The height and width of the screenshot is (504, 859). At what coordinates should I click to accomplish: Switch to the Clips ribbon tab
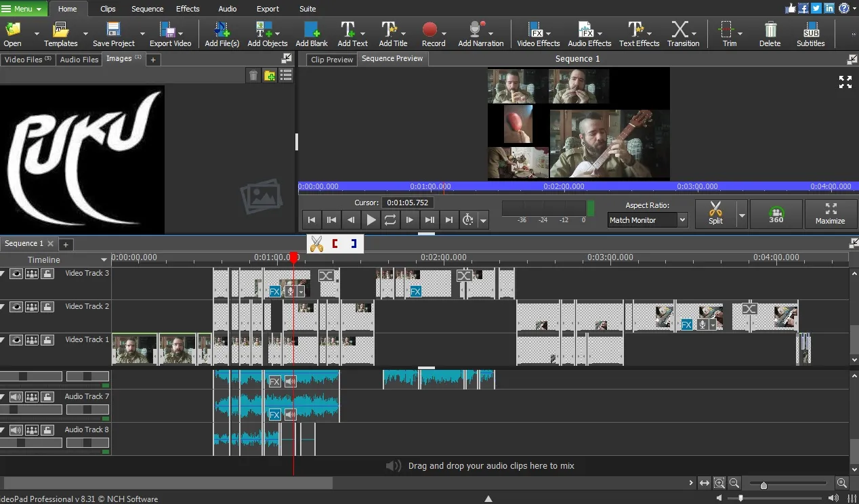tap(108, 9)
